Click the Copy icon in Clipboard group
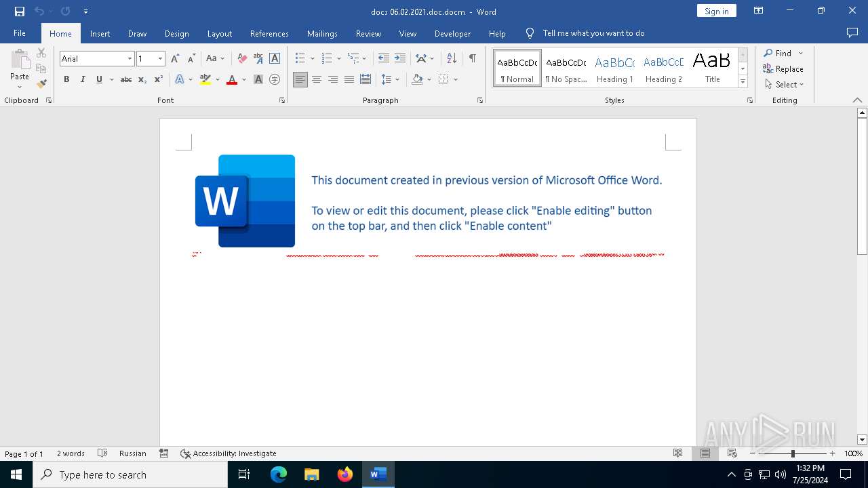 [x=41, y=68]
